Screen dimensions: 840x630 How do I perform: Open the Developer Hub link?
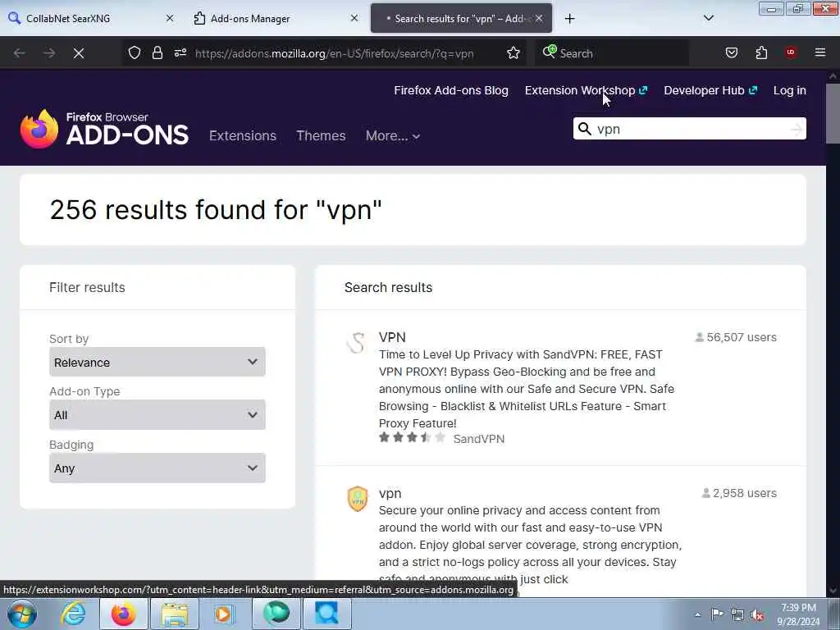(x=710, y=90)
